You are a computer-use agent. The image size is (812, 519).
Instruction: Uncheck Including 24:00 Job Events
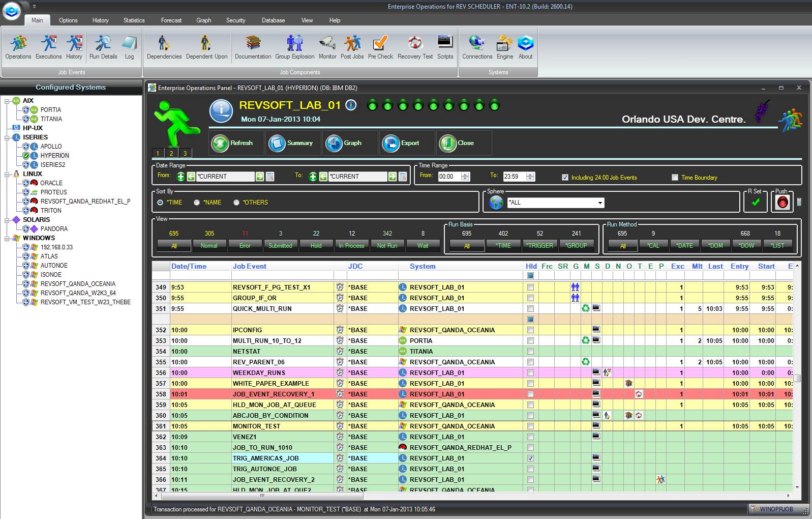pyautogui.click(x=565, y=178)
